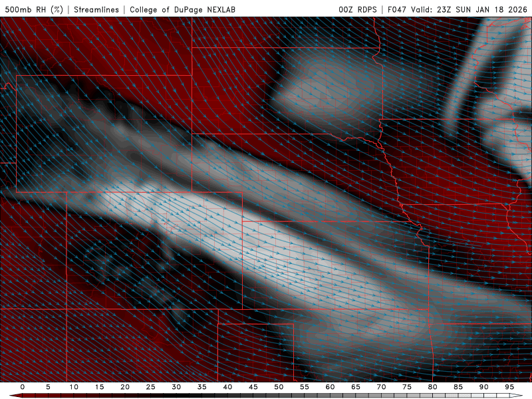
Task: Click the colorbar tick label "30"
Action: pyautogui.click(x=176, y=387)
